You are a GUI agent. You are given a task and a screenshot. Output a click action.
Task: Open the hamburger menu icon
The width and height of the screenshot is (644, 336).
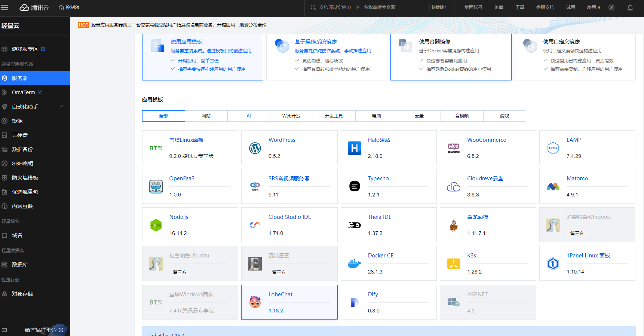tap(4, 7)
